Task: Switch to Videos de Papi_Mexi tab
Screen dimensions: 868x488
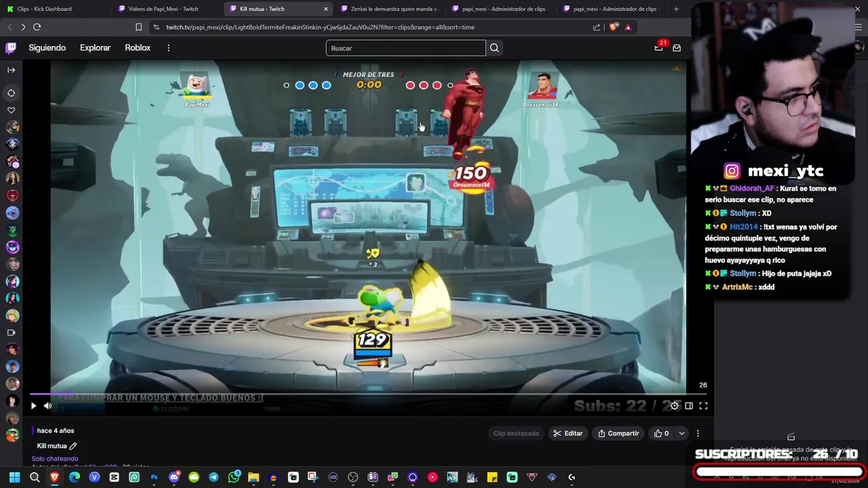Action: 165,9
